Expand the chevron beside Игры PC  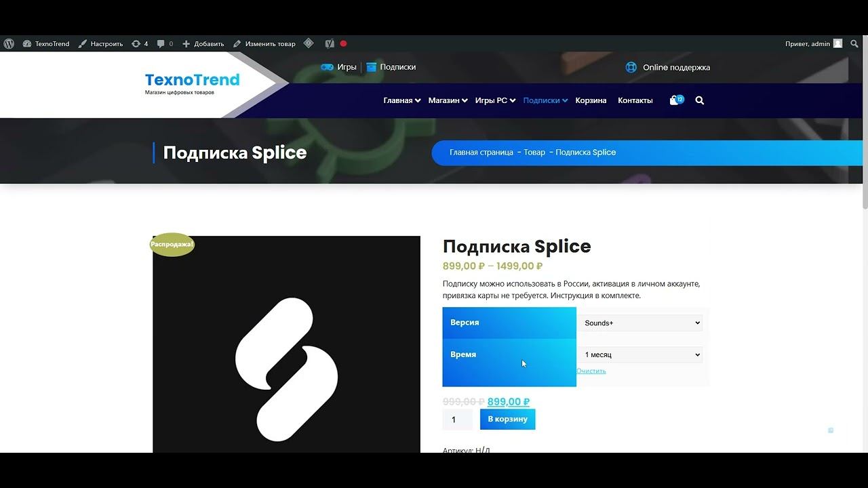click(513, 100)
